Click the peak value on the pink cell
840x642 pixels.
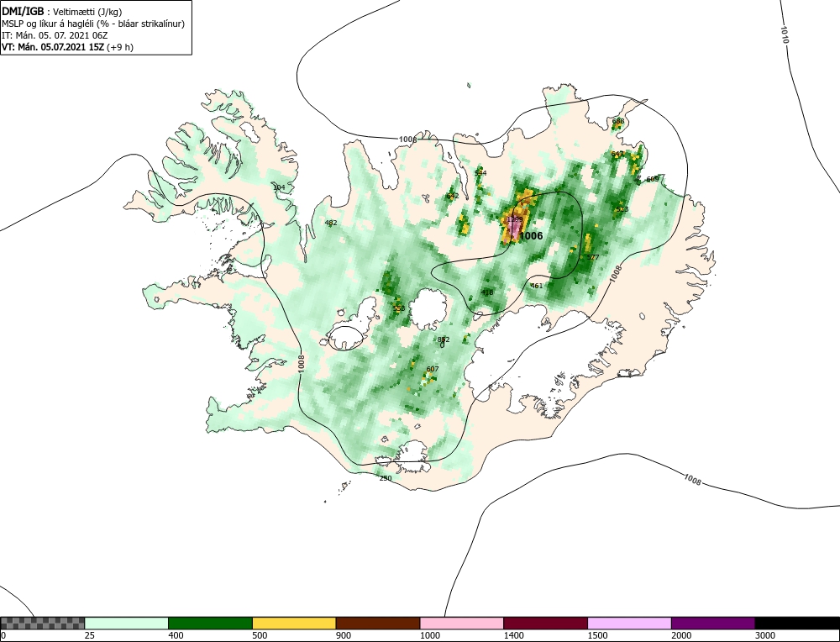point(514,219)
